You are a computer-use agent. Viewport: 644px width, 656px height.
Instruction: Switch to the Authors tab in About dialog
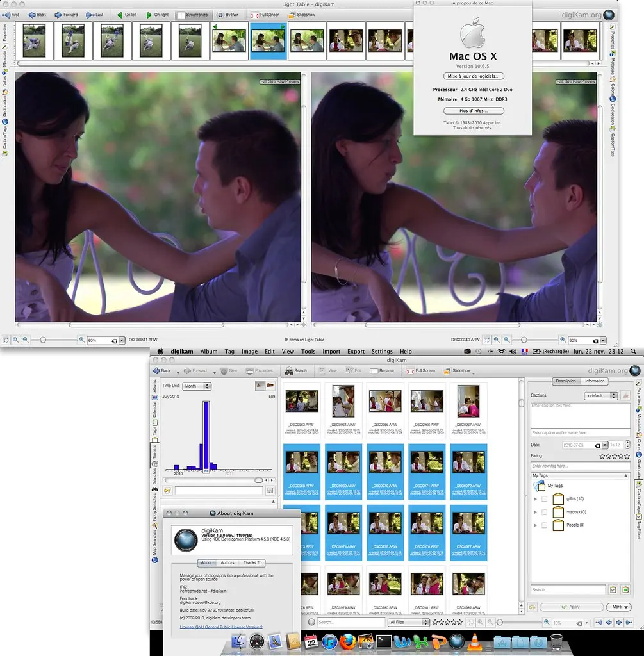click(227, 562)
